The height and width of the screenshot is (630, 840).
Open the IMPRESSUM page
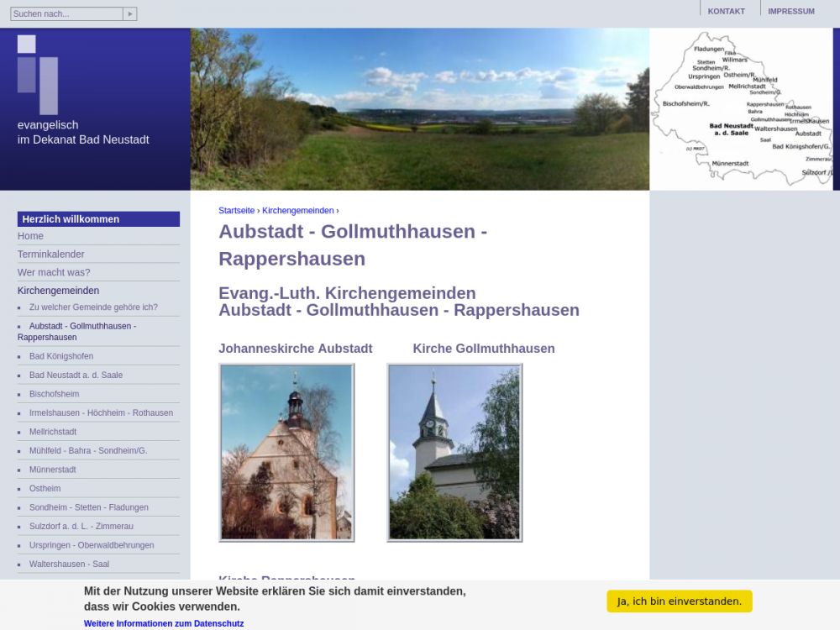pyautogui.click(x=790, y=12)
